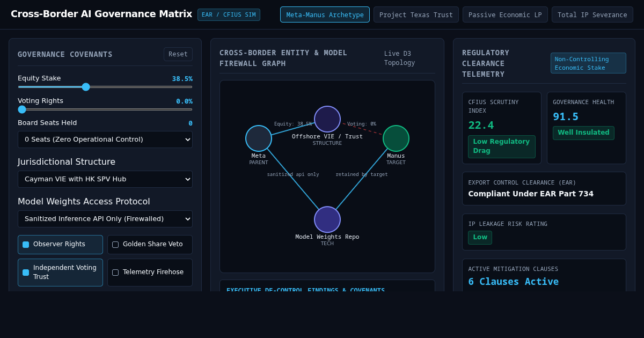
Task: Open the Jurisdictional Structure dropdown
Action: point(105,179)
